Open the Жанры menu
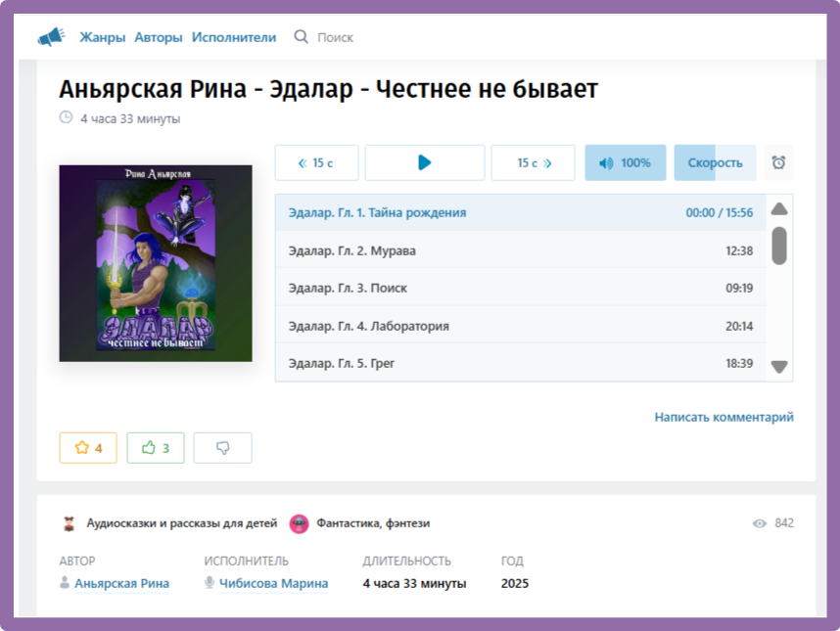This screenshot has height=631, width=840. click(103, 37)
